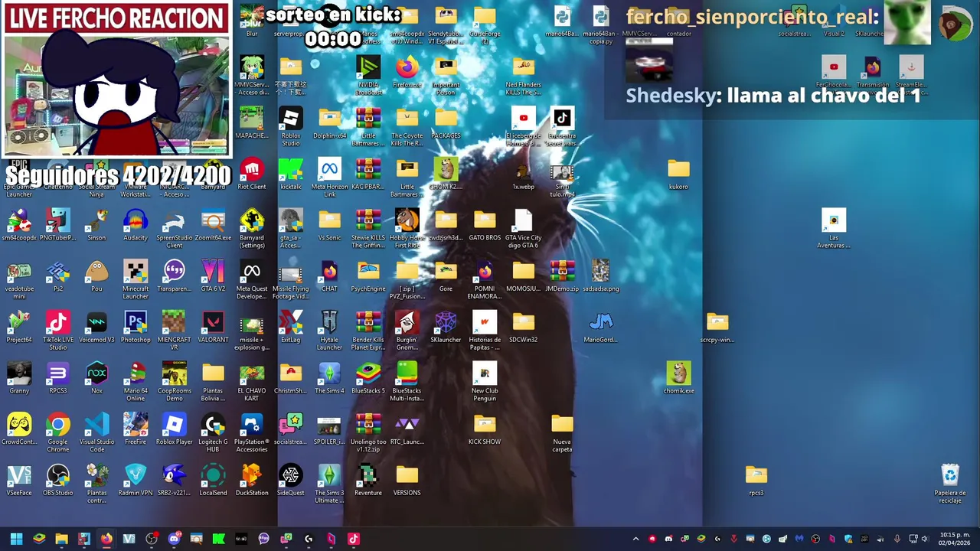Open the MarioGord desktop icon
The height and width of the screenshot is (551, 980).
[x=601, y=327]
